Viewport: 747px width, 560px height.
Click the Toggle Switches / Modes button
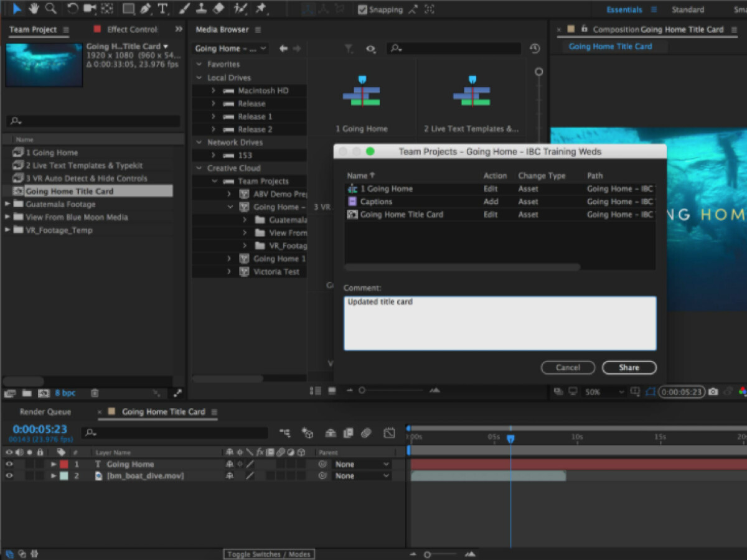268,554
